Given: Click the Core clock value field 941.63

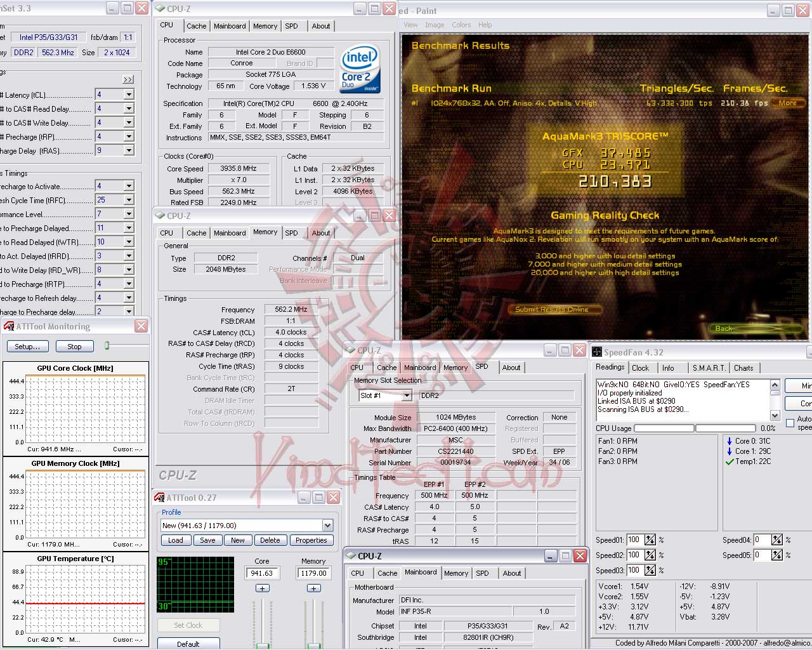Looking at the screenshot, I should pos(262,573).
